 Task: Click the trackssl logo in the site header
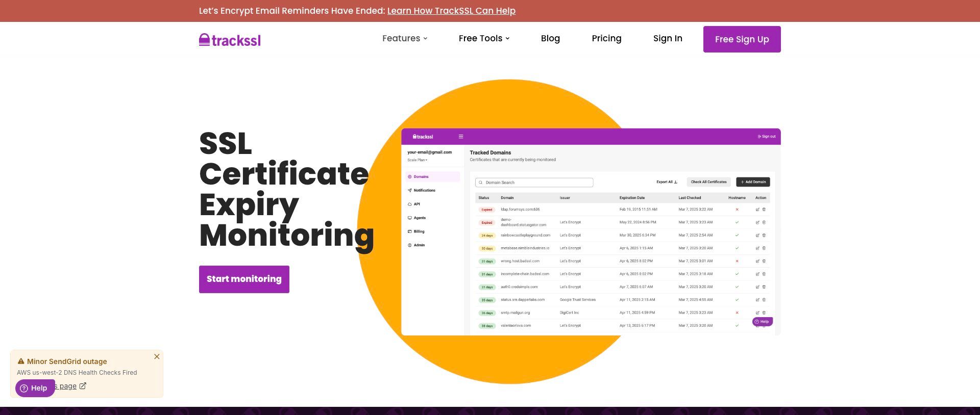tap(230, 39)
